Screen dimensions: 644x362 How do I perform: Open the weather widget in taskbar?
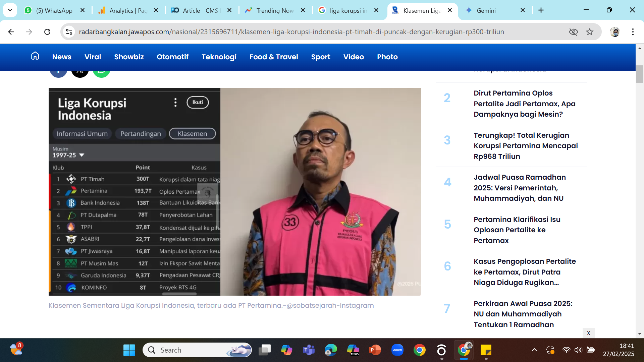16,349
